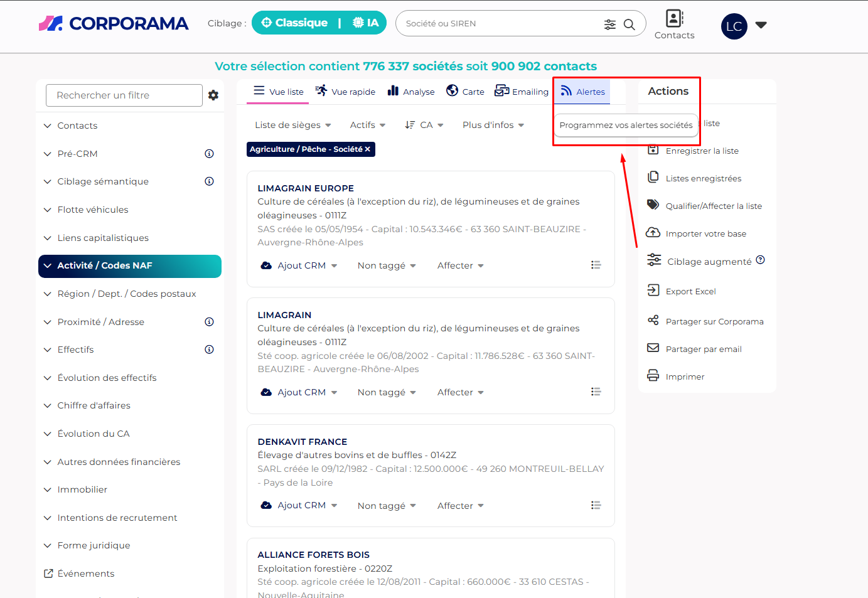This screenshot has width=868, height=598.
Task: Expand the Plus d'infos dropdown
Action: point(493,125)
